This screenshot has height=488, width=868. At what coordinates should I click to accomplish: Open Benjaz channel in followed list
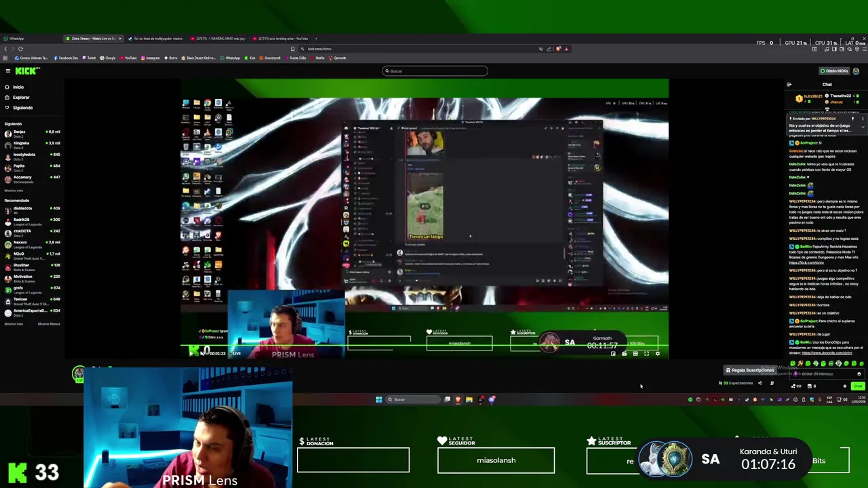(32, 133)
